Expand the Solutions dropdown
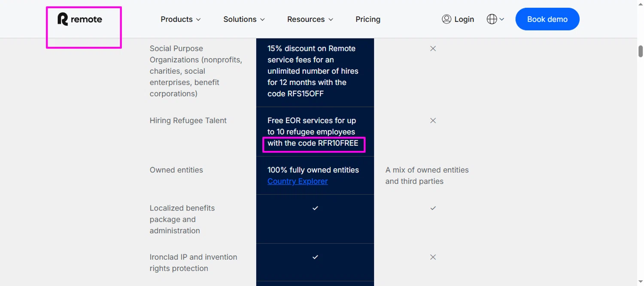This screenshot has height=286, width=644. (244, 19)
